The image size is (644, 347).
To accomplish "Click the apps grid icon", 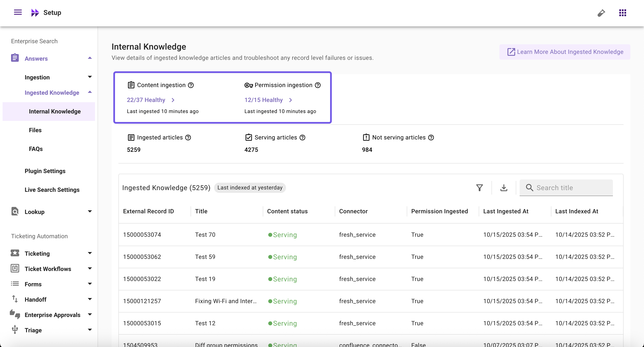I will click(622, 13).
